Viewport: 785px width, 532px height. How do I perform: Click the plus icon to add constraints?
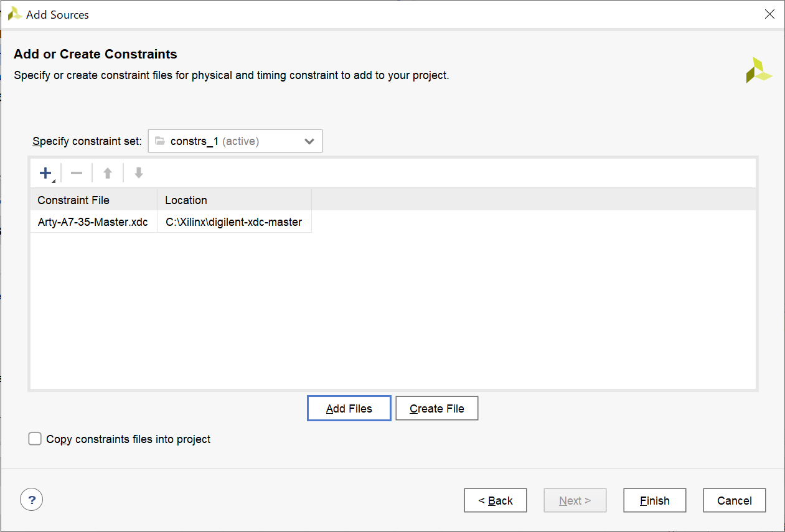coord(45,173)
